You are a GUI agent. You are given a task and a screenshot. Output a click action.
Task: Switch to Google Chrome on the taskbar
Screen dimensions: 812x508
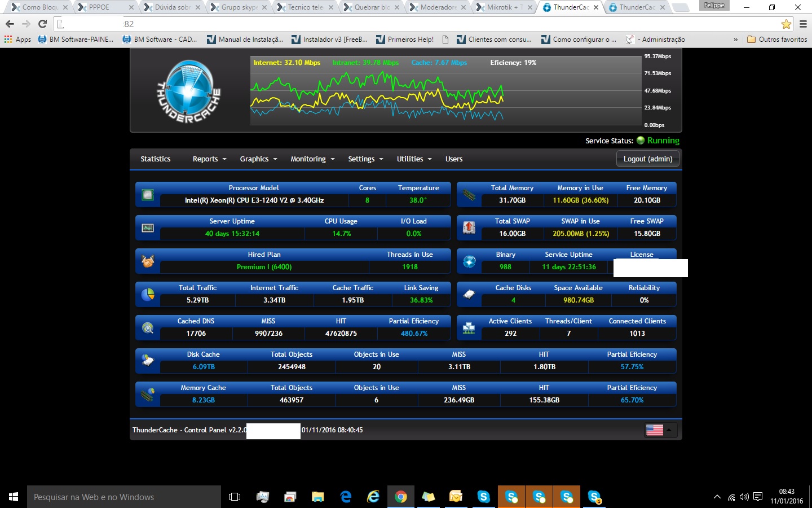click(401, 497)
